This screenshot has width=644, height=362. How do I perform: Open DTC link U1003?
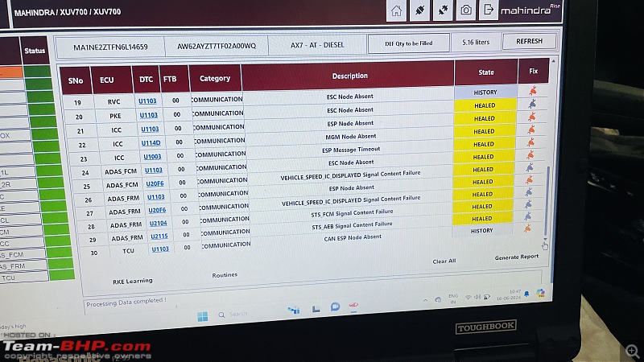tap(152, 157)
